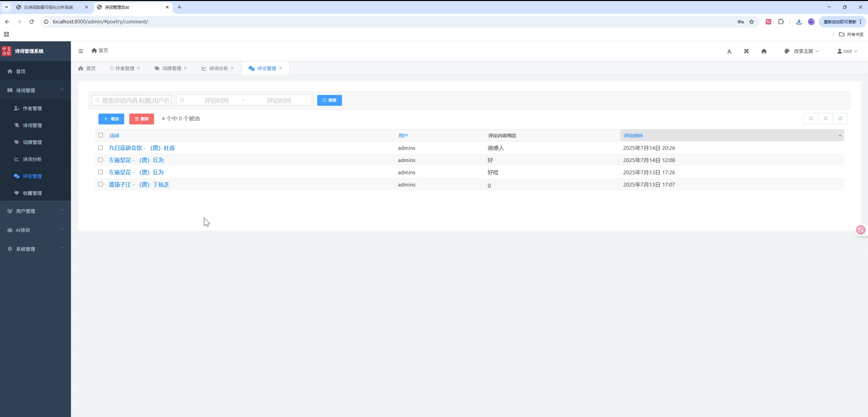Open 收藏管理 in the sidebar
Screen dimensions: 868x417
tap(35, 193)
